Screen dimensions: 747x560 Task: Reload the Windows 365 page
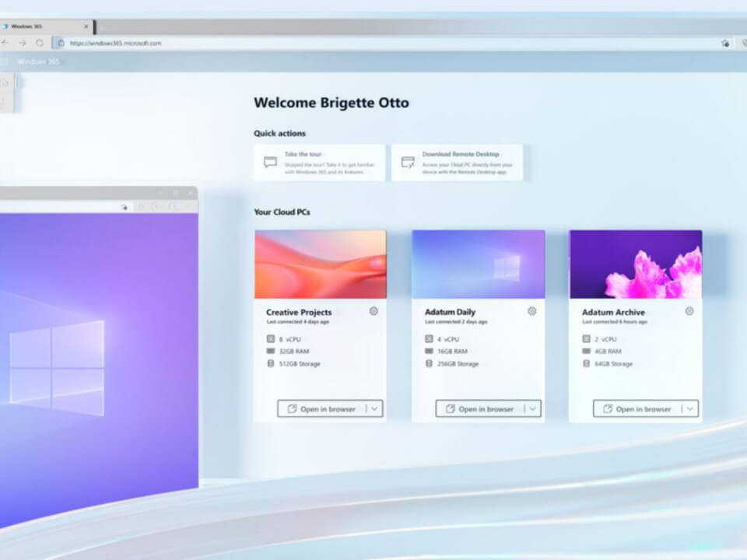coord(40,43)
